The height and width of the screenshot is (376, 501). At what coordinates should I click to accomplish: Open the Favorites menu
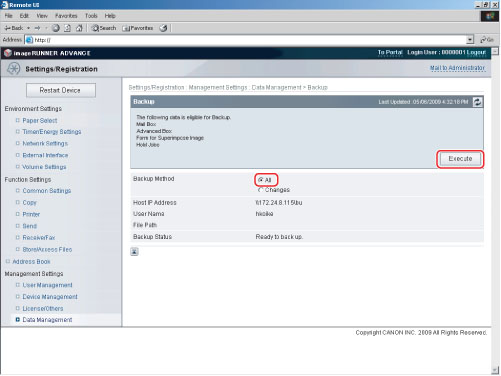tap(66, 16)
